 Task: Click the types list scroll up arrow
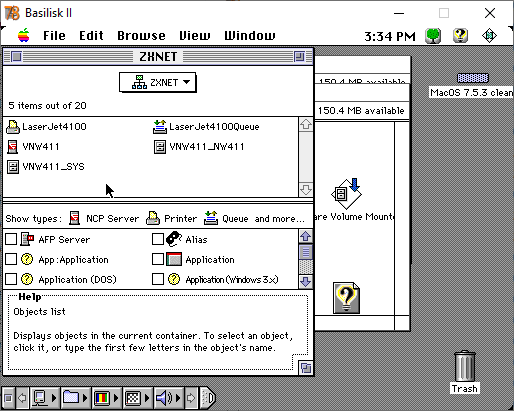click(306, 237)
